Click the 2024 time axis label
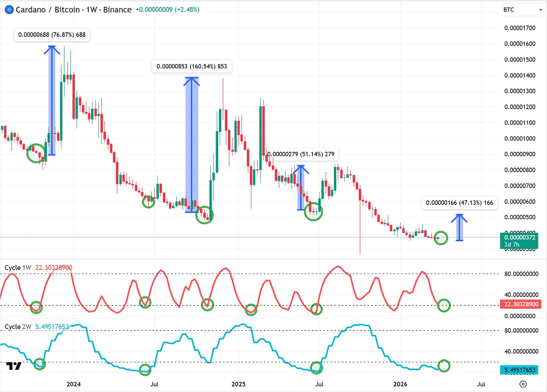Screen dimensions: 547x392 [74, 384]
